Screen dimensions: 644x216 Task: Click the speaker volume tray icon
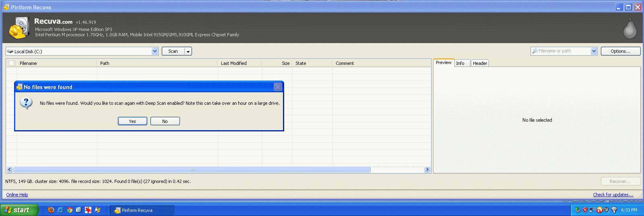pyautogui.click(x=606, y=210)
